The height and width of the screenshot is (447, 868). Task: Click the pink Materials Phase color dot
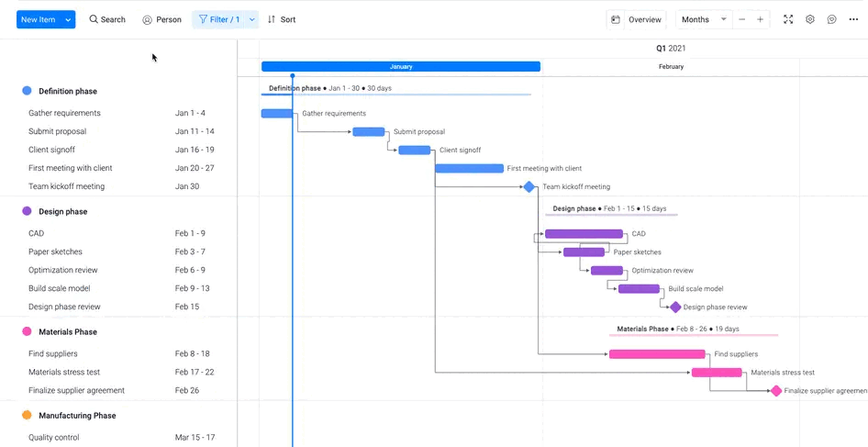27,331
